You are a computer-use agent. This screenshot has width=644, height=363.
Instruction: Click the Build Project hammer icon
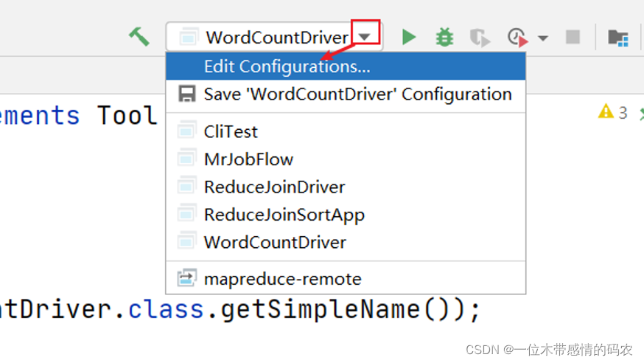(139, 36)
